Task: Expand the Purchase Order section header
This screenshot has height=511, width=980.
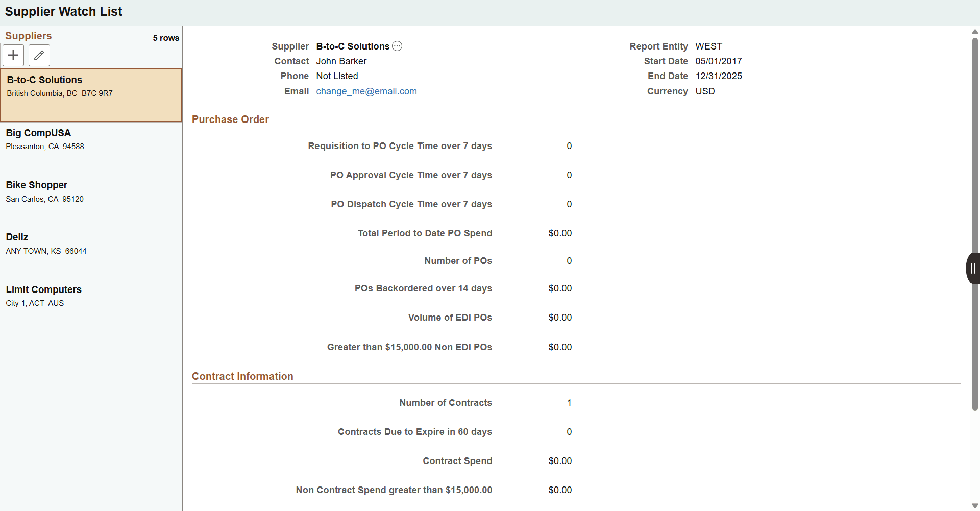Action: tap(231, 119)
